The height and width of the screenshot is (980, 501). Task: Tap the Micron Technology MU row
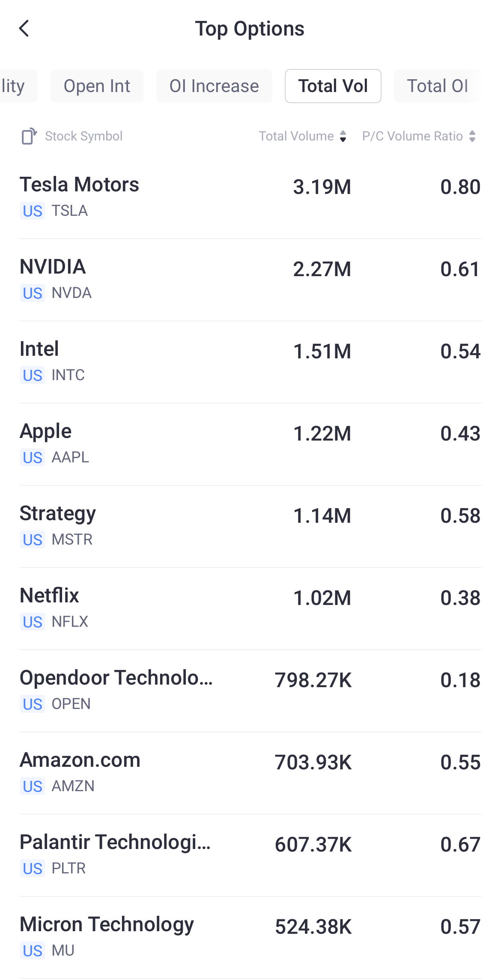pyautogui.click(x=250, y=937)
